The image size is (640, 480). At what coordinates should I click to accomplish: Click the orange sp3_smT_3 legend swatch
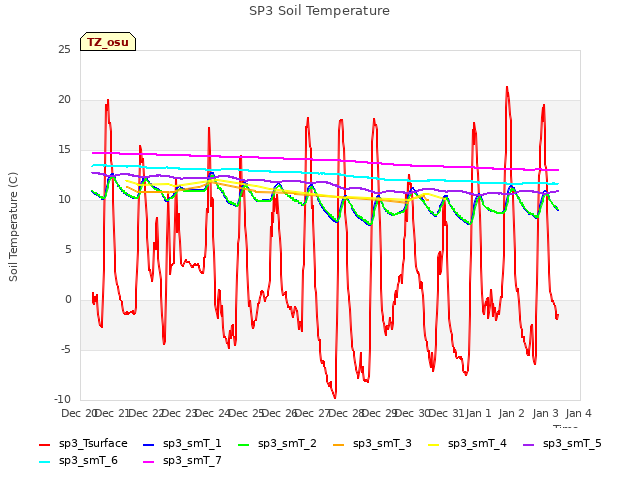339,444
